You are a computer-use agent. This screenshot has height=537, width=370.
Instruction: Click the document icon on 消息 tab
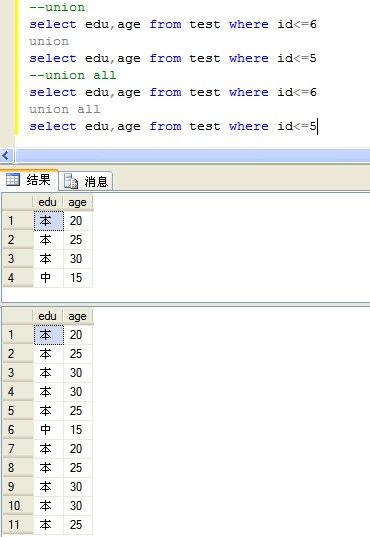71,181
